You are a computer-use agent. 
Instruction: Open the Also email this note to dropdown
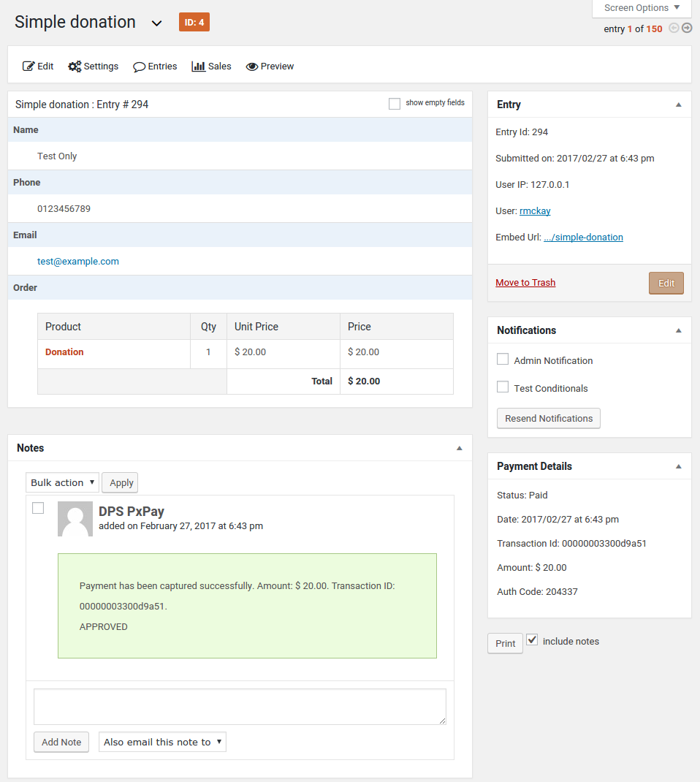click(x=162, y=742)
